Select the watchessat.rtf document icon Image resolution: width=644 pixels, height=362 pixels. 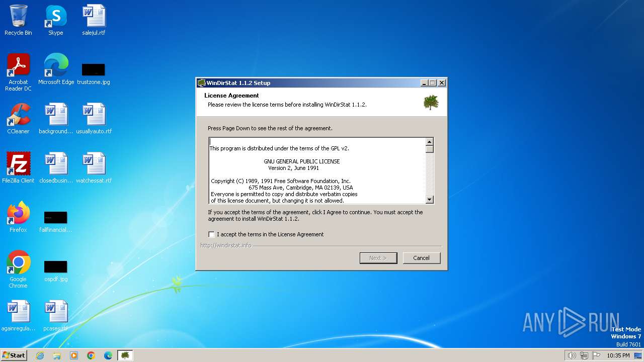coord(94,168)
